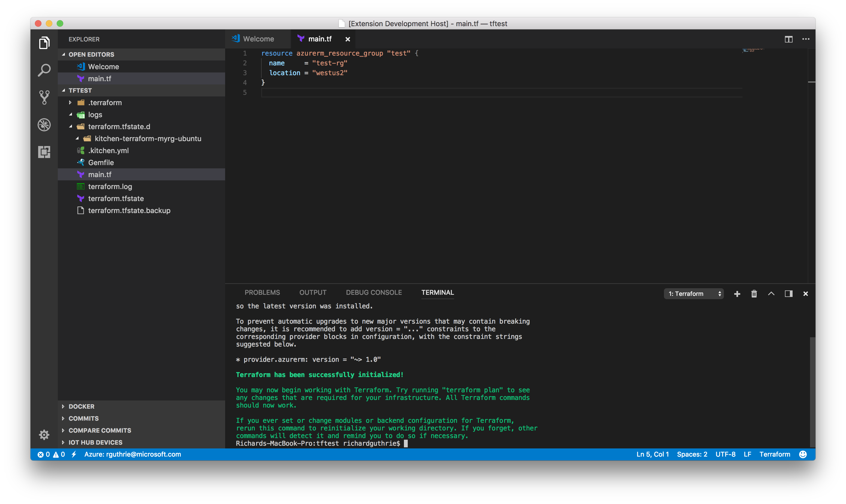
Task: Collapse the kitchen-terraform-myrg-ubuntu folder
Action: click(x=77, y=139)
